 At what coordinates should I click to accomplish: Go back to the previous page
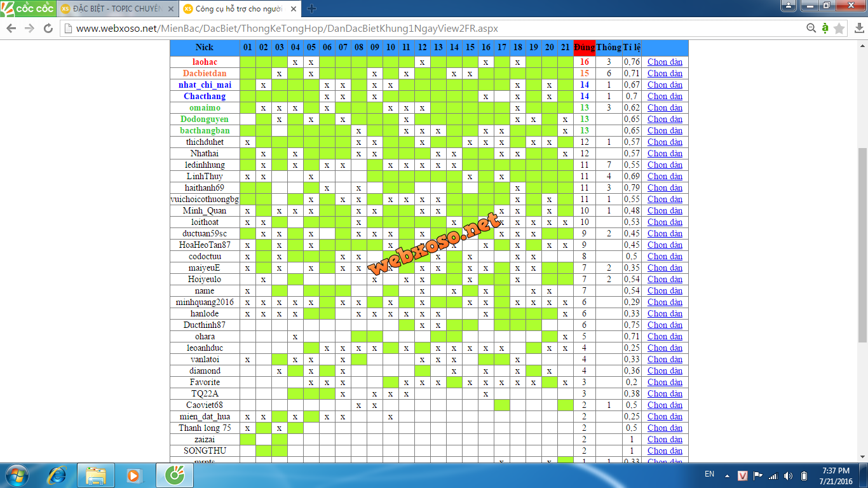(11, 29)
